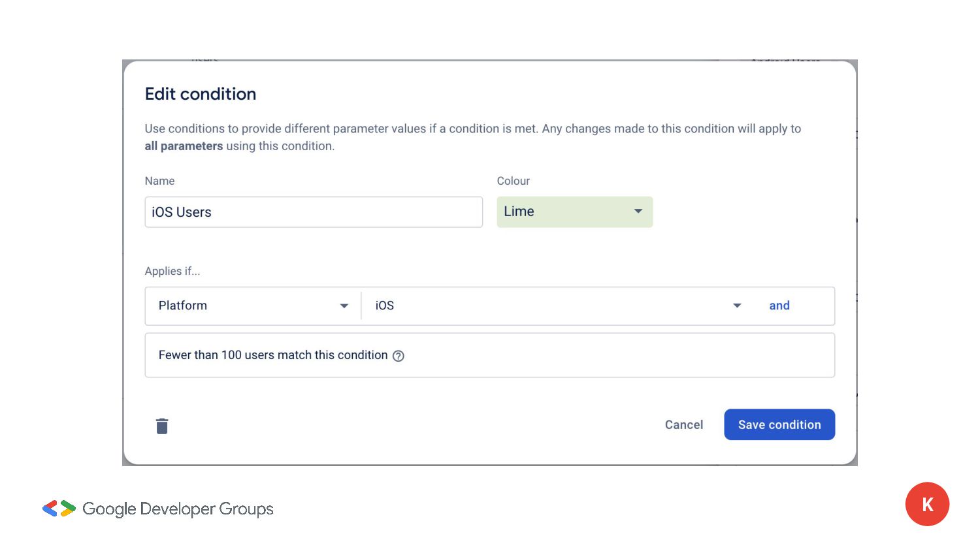Click the Google Developer Groups text

[x=178, y=509]
